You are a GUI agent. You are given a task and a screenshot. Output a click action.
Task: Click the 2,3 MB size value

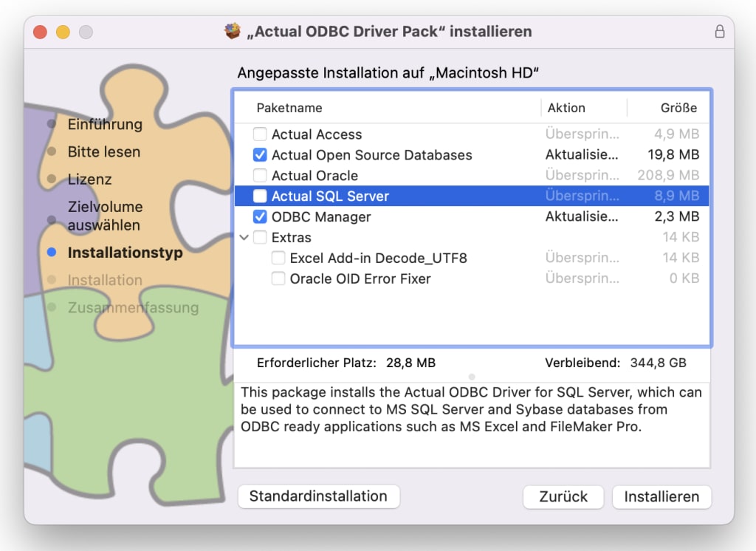677,216
